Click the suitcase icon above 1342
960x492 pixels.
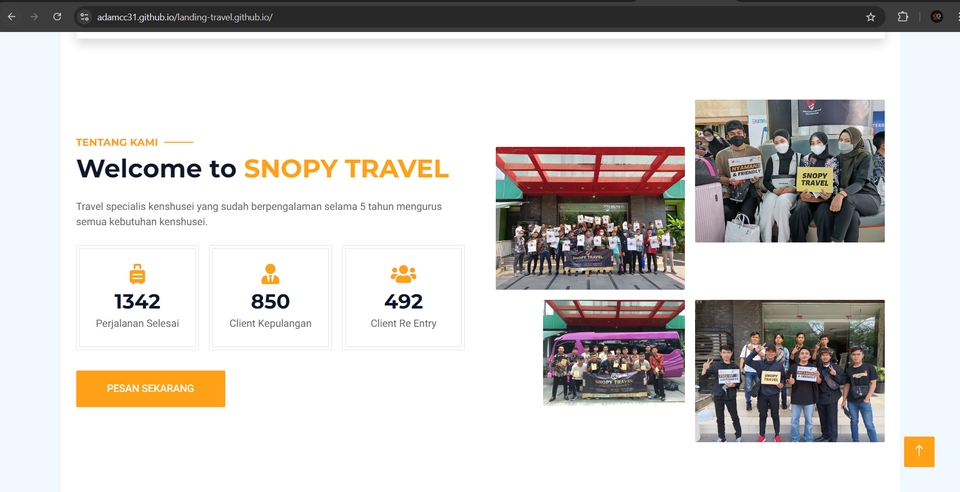click(137, 274)
